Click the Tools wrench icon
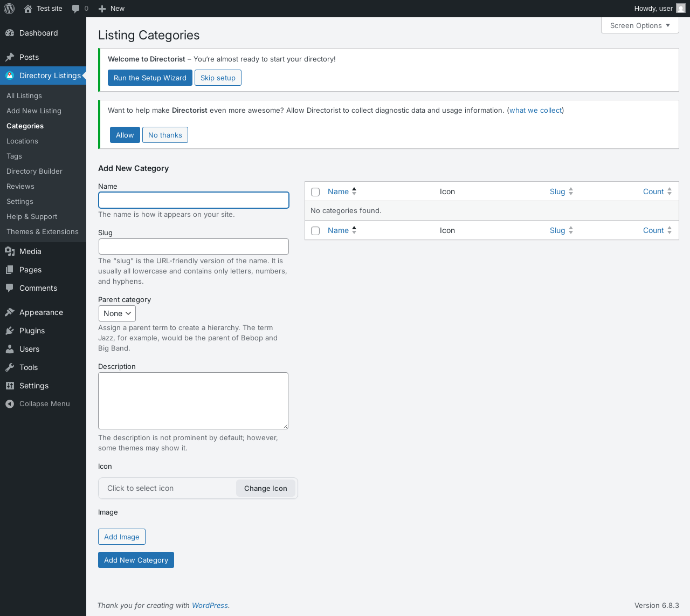Image resolution: width=690 pixels, height=616 pixels. [10, 367]
